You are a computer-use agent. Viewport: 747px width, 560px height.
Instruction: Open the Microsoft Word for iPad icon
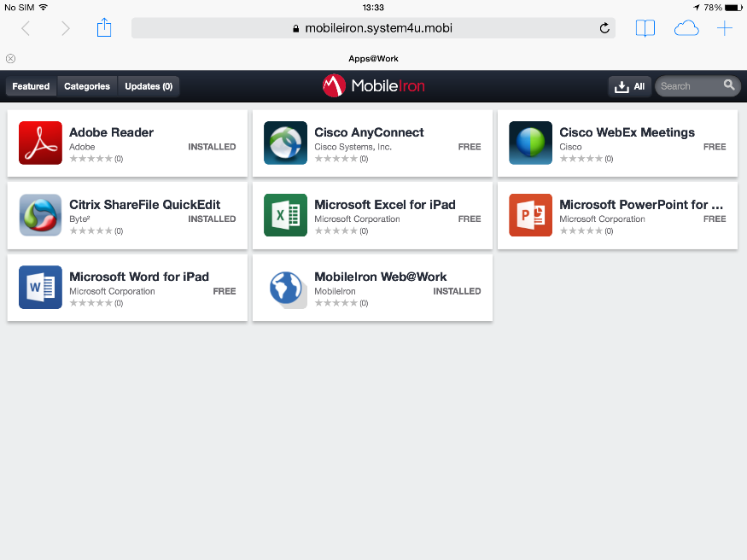[40, 287]
